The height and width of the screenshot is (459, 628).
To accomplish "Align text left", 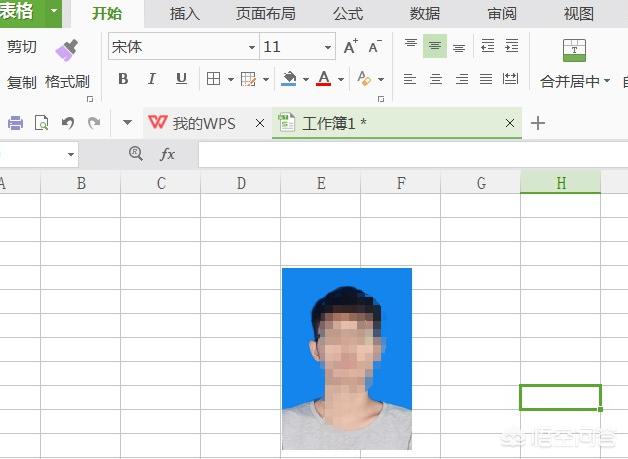I will click(410, 79).
